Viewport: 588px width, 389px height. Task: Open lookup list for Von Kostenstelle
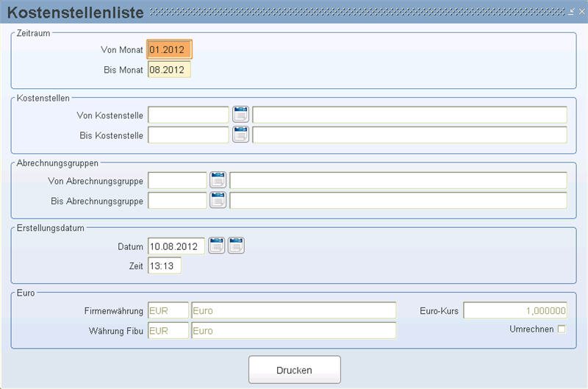click(x=240, y=115)
